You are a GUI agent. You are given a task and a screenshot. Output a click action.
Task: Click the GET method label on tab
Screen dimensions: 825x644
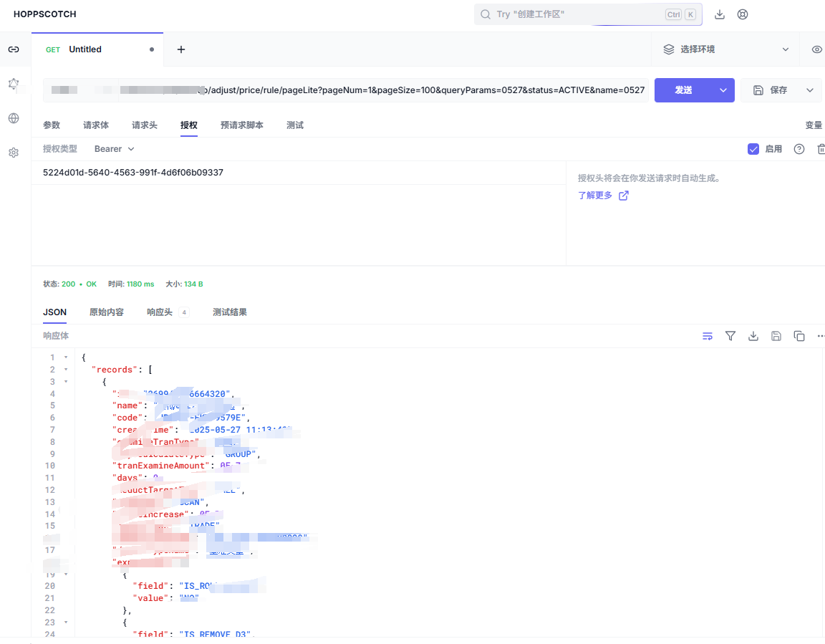(x=53, y=50)
